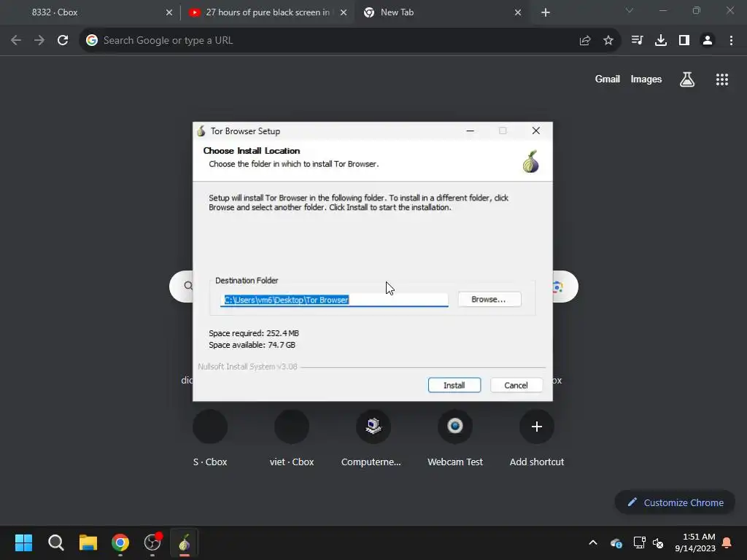
Task: Bookmark this tab with star icon
Action: coord(608,41)
